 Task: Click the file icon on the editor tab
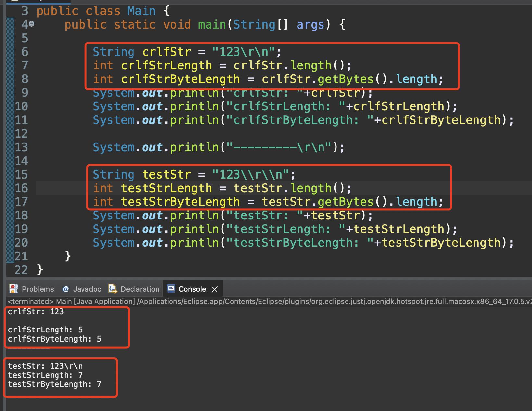pyautogui.click(x=14, y=2)
